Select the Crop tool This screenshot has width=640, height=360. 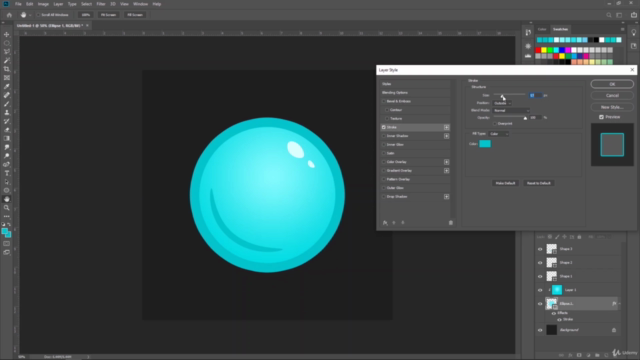[x=7, y=69]
